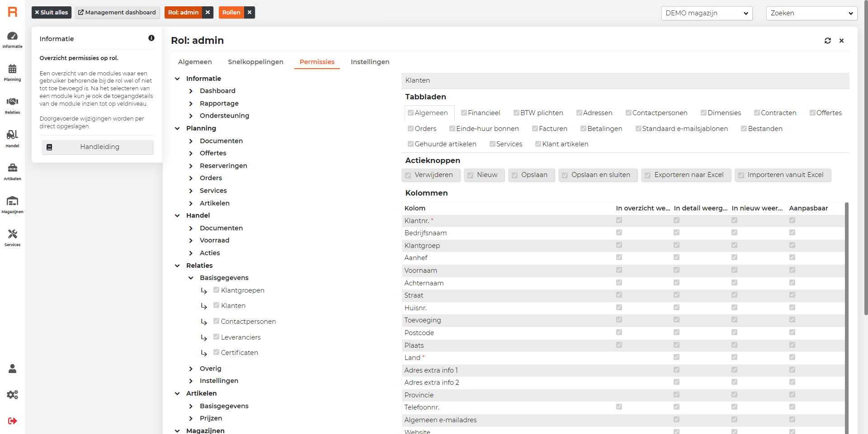Open the Magazijnen sidebar module
The image size is (868, 434).
[12, 205]
